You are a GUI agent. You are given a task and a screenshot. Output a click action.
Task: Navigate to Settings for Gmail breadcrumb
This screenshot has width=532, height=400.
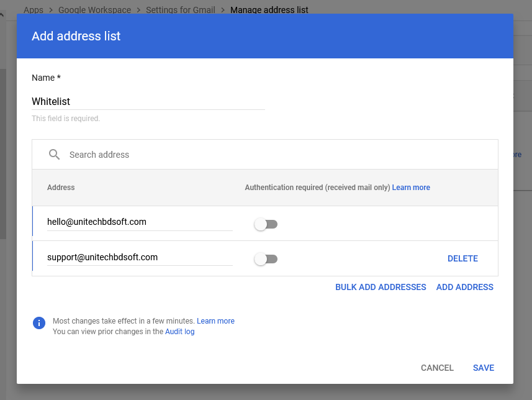click(x=181, y=10)
